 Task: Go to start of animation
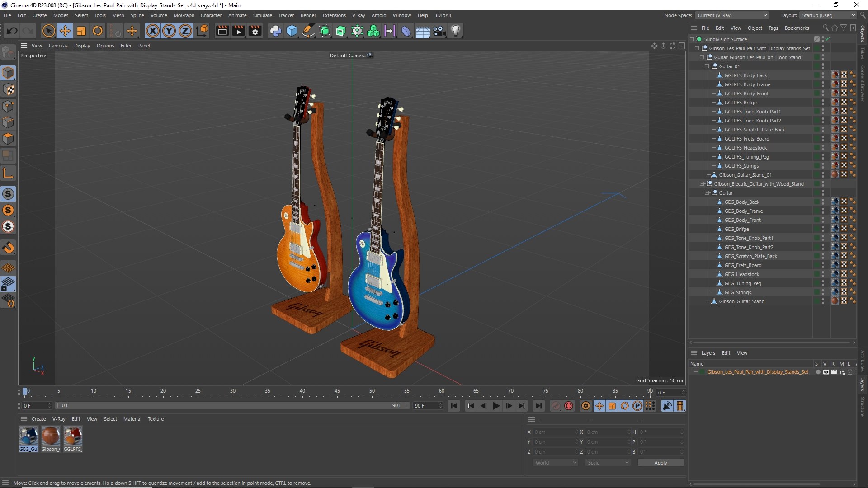click(x=454, y=406)
